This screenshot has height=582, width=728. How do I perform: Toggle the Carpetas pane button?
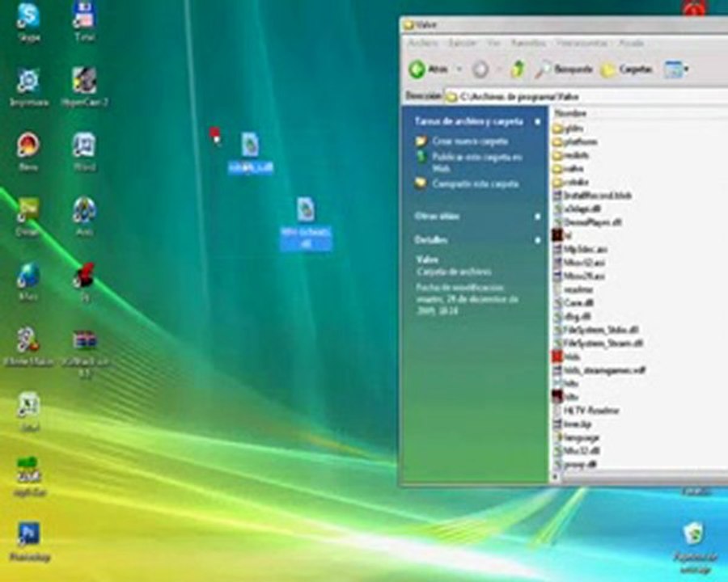627,70
